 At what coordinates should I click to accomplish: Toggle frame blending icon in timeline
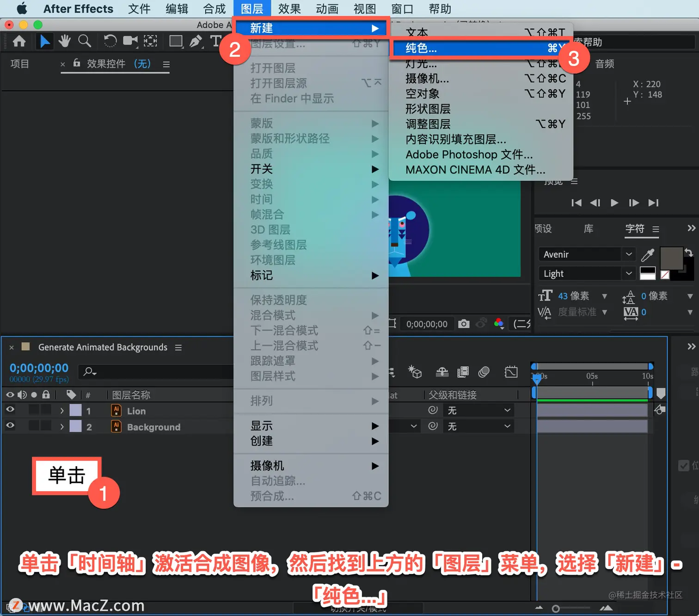click(463, 371)
